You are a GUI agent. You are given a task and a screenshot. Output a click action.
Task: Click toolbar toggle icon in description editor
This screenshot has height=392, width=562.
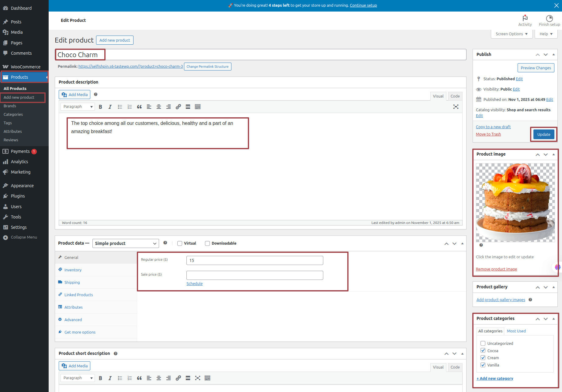pos(198,107)
